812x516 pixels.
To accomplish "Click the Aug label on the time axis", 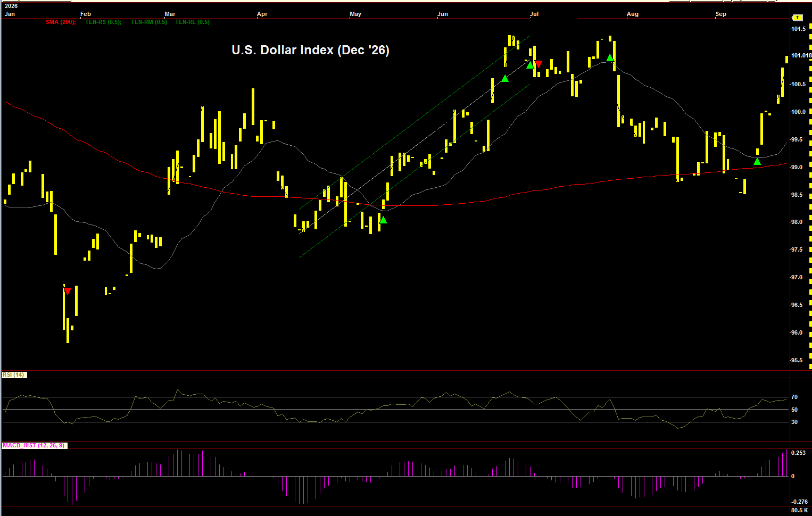I will (x=633, y=14).
